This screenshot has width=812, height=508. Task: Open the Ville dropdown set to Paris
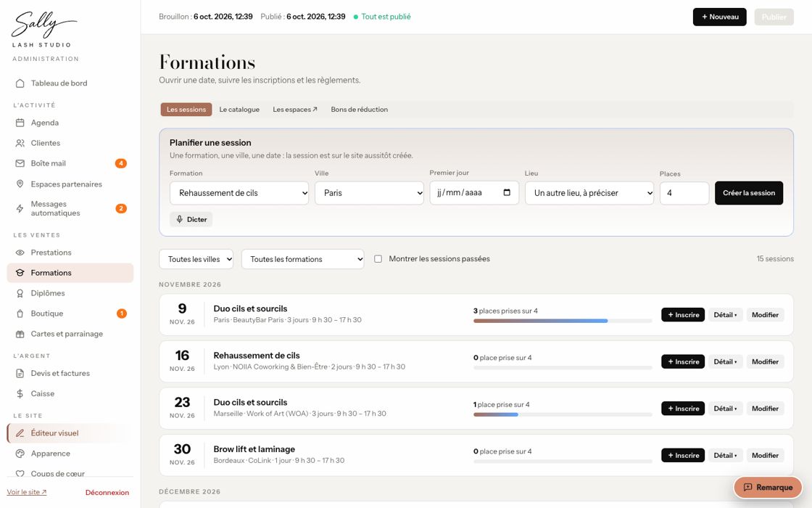[369, 193]
